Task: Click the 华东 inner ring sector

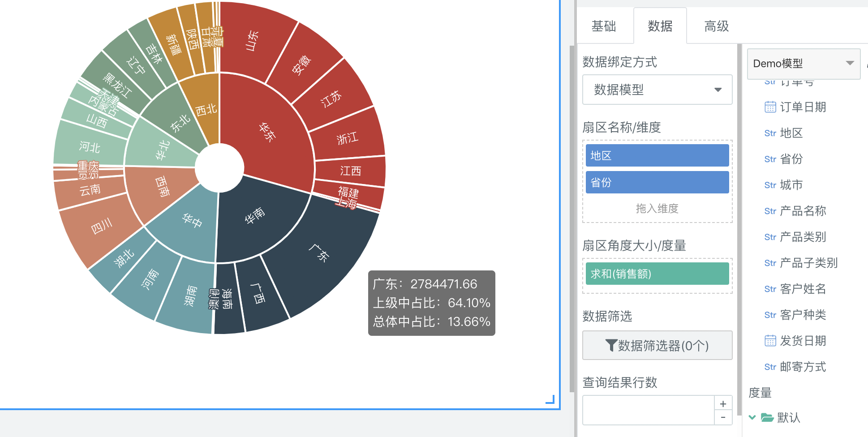Action: pos(267,132)
